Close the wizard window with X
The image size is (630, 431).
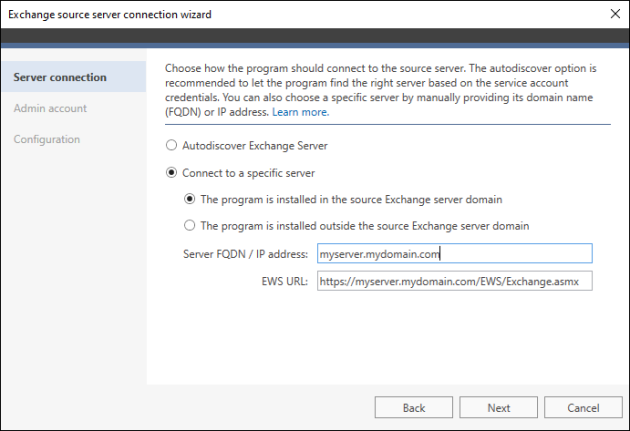point(615,14)
